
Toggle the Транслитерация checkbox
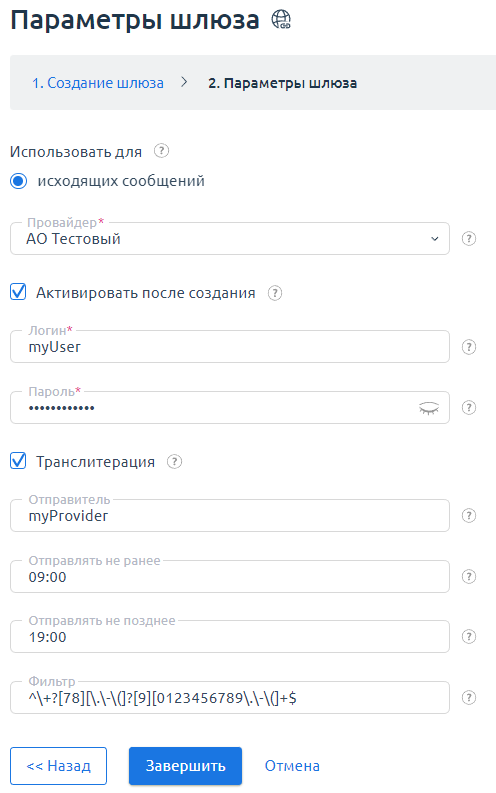tap(18, 461)
